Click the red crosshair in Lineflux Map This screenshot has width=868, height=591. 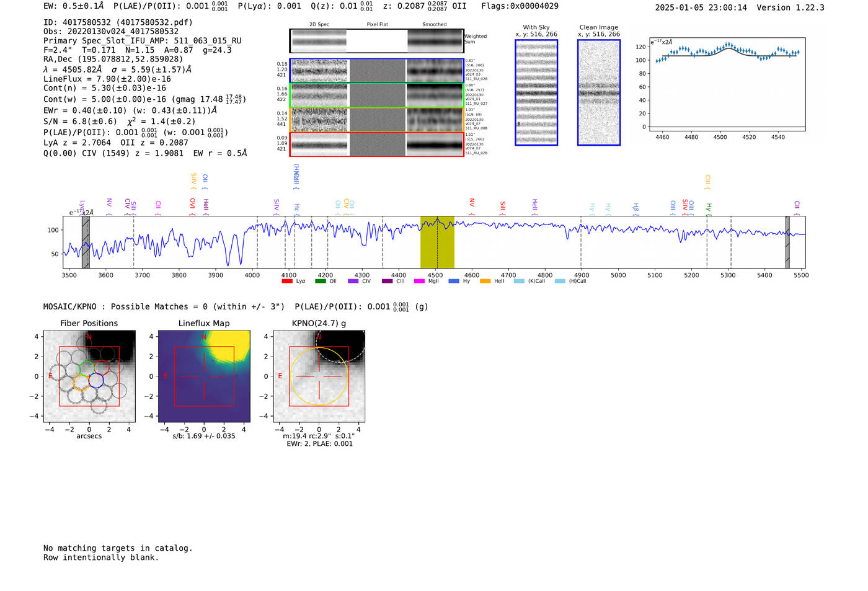coord(204,376)
